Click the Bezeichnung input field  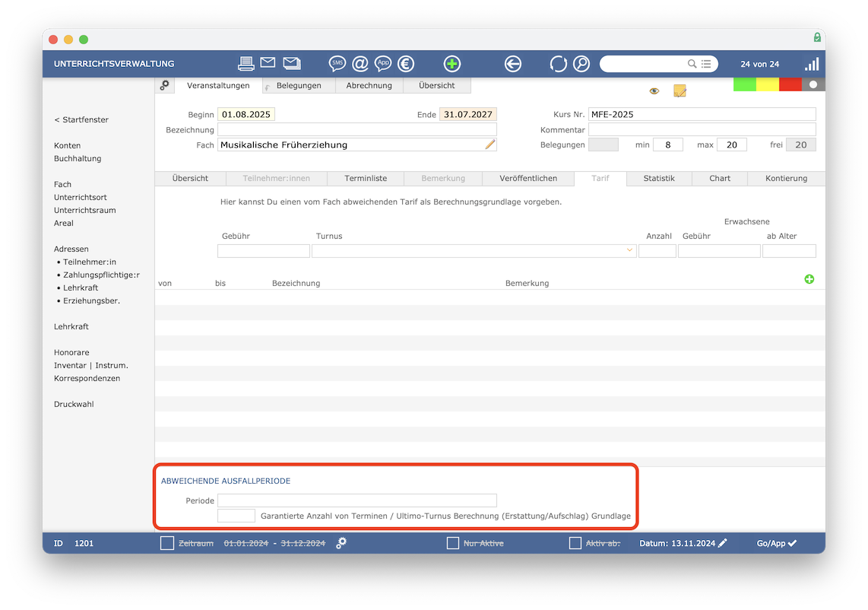(x=357, y=129)
